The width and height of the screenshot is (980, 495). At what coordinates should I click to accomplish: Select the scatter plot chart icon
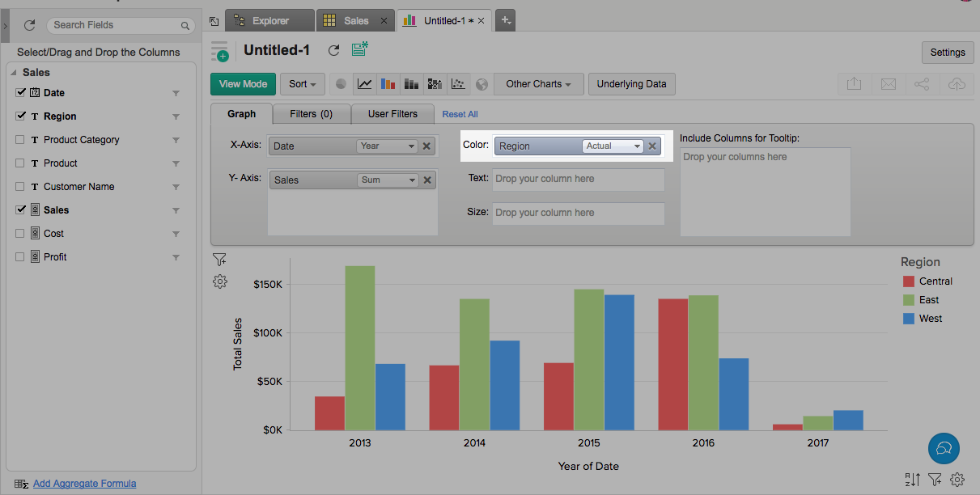click(459, 84)
